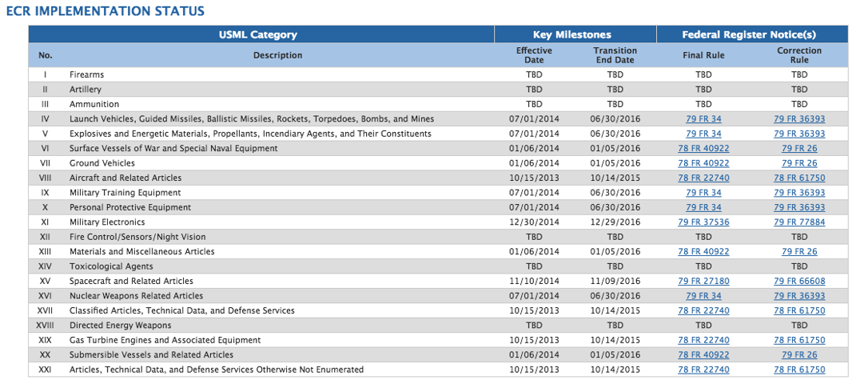This screenshot has width=868, height=388.
Task: Click 79 FR 26 for Materials and Miscellaneous Articles
Action: pos(799,252)
